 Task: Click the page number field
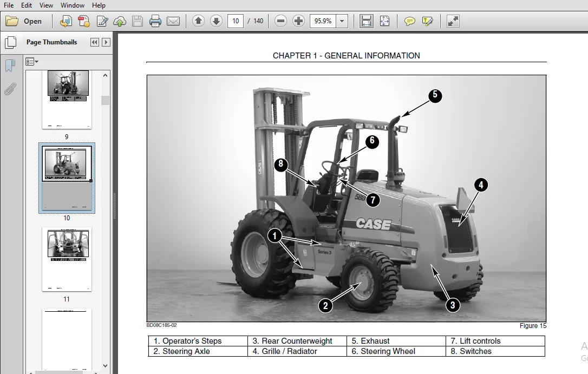[236, 21]
